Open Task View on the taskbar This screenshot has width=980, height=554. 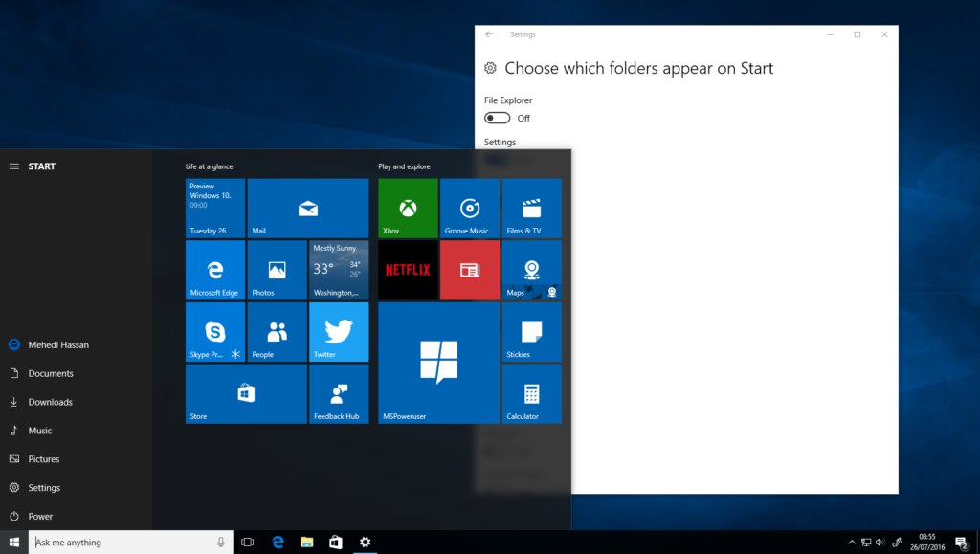tap(248, 543)
